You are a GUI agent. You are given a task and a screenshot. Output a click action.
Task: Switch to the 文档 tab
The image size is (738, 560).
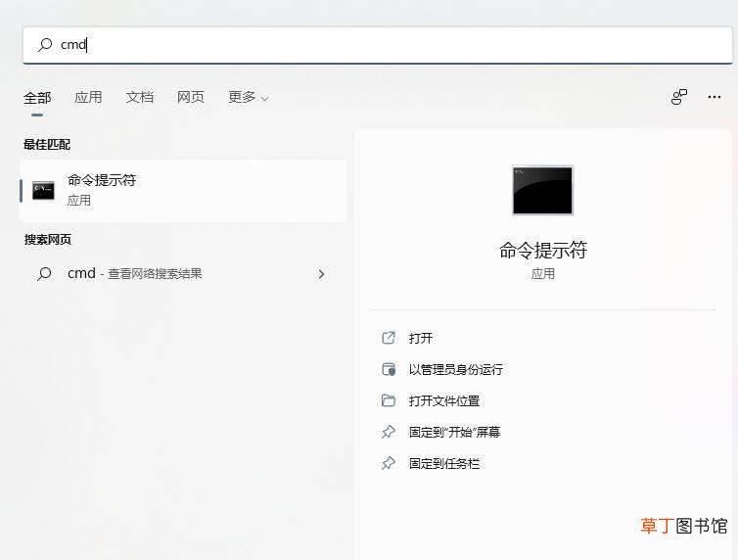(139, 97)
